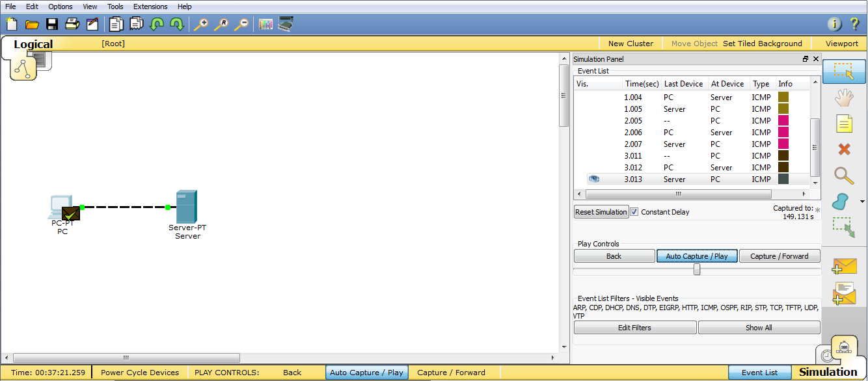The height and width of the screenshot is (381, 868).
Task: Toggle the Constant Delay checkbox
Action: [634, 212]
